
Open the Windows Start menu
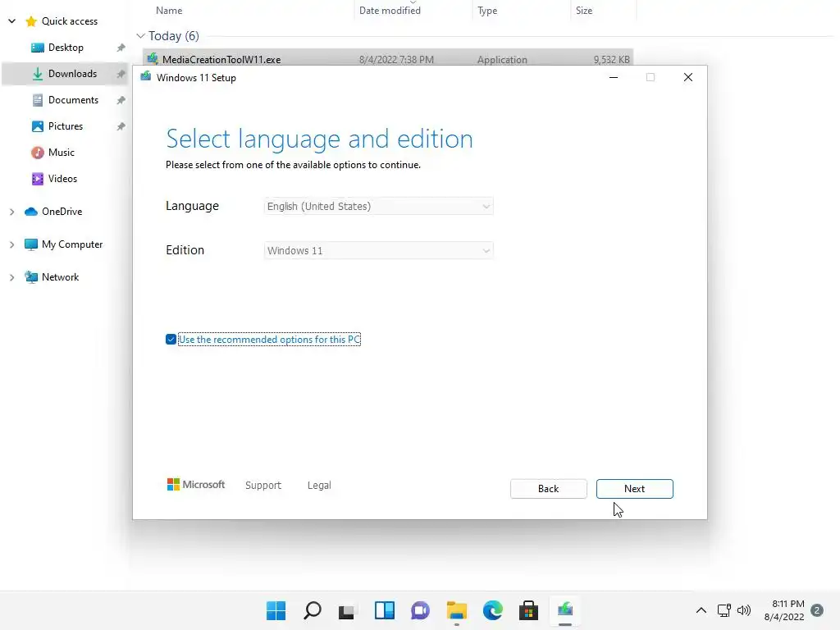click(x=276, y=610)
